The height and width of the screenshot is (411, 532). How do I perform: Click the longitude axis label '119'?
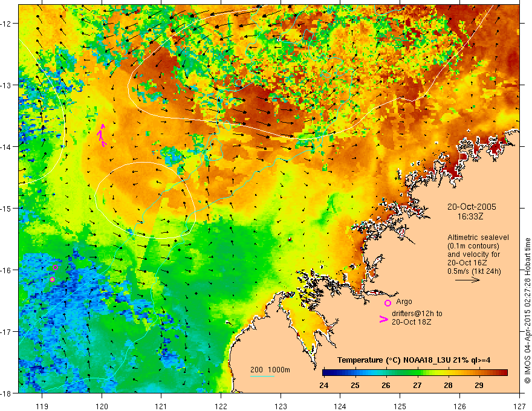point(42,406)
